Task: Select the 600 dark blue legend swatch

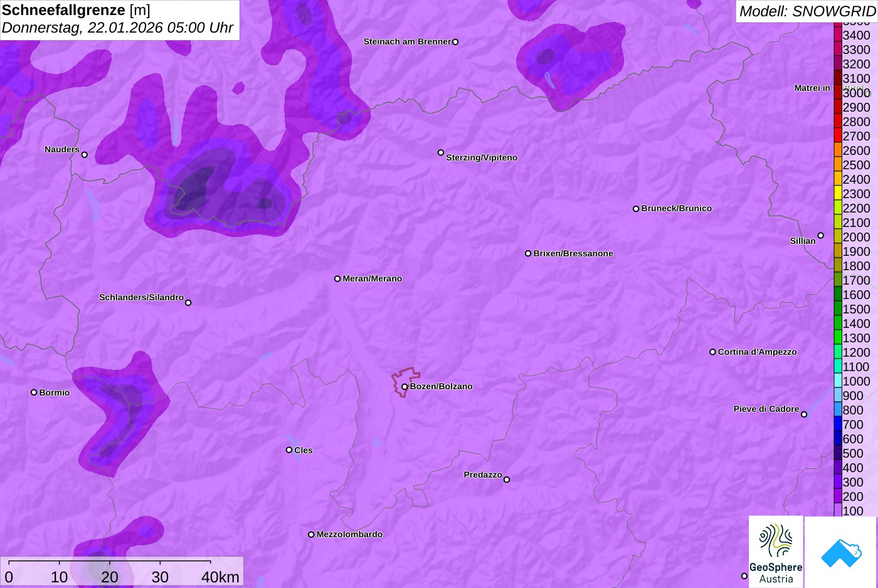Action: [837, 439]
